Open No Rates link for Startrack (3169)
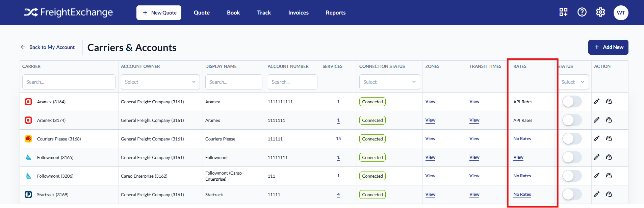The image size is (644, 208). 522,194
